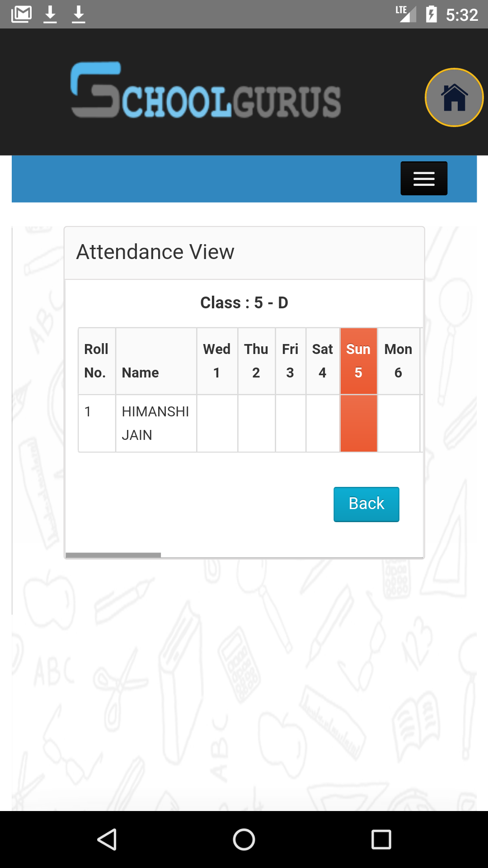The width and height of the screenshot is (488, 868).
Task: Tap Android home circle icon
Action: [x=244, y=840]
